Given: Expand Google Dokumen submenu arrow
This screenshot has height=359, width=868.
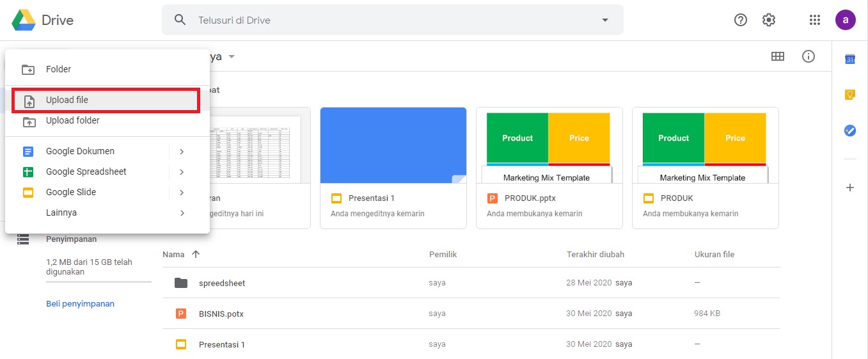Looking at the screenshot, I should pyautogui.click(x=182, y=152).
